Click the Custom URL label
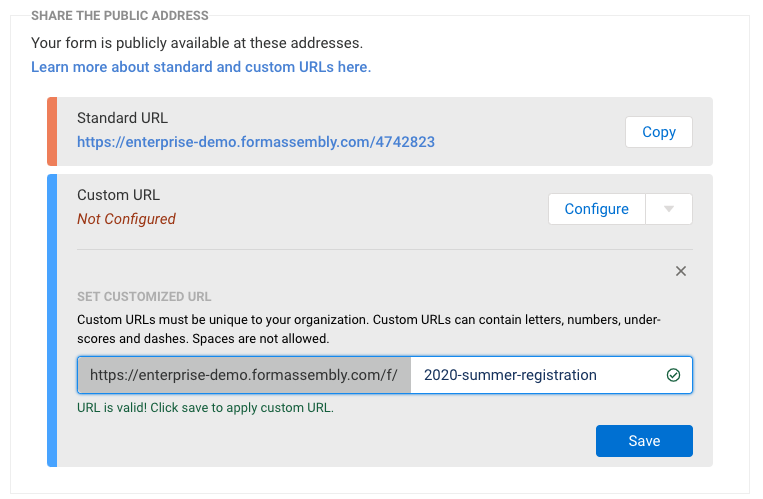 click(x=118, y=195)
